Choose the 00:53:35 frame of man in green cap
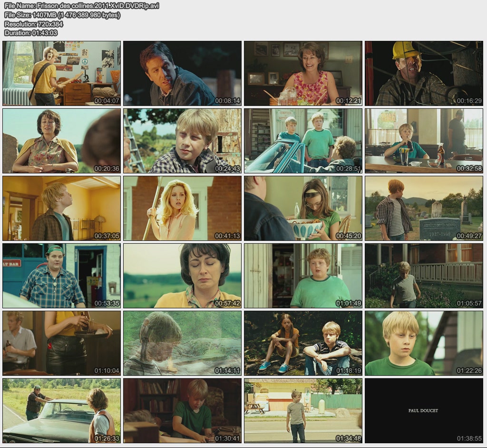The width and height of the screenshot is (487, 448). coord(62,276)
